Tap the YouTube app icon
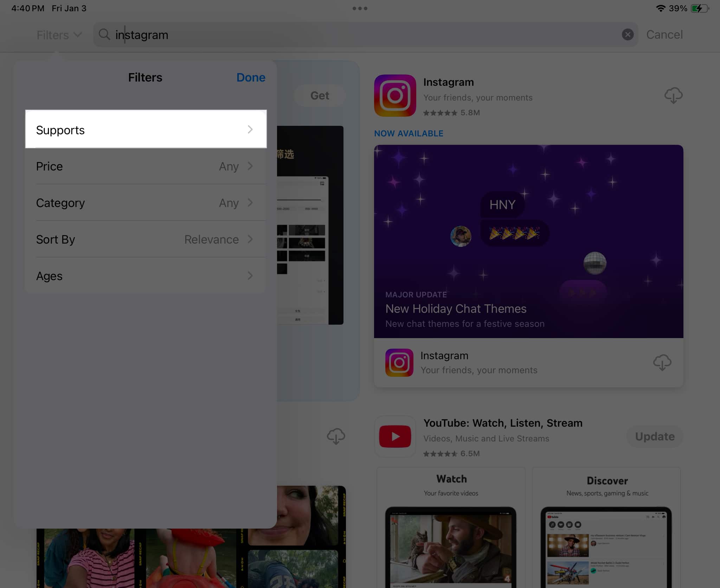 pyautogui.click(x=395, y=436)
